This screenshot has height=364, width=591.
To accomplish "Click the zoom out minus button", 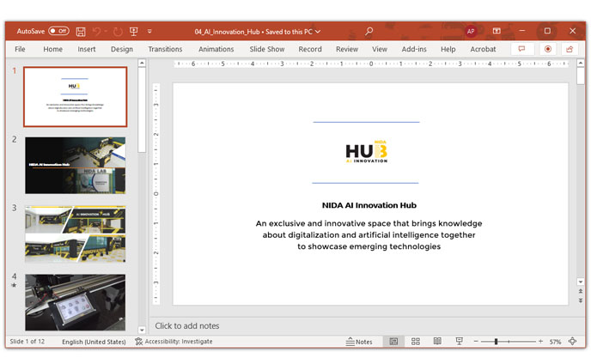I will [x=476, y=342].
